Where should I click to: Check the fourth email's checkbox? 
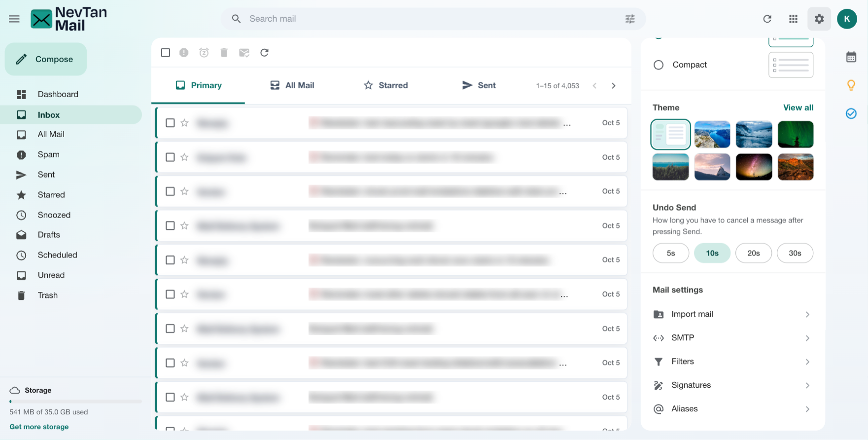pos(170,225)
